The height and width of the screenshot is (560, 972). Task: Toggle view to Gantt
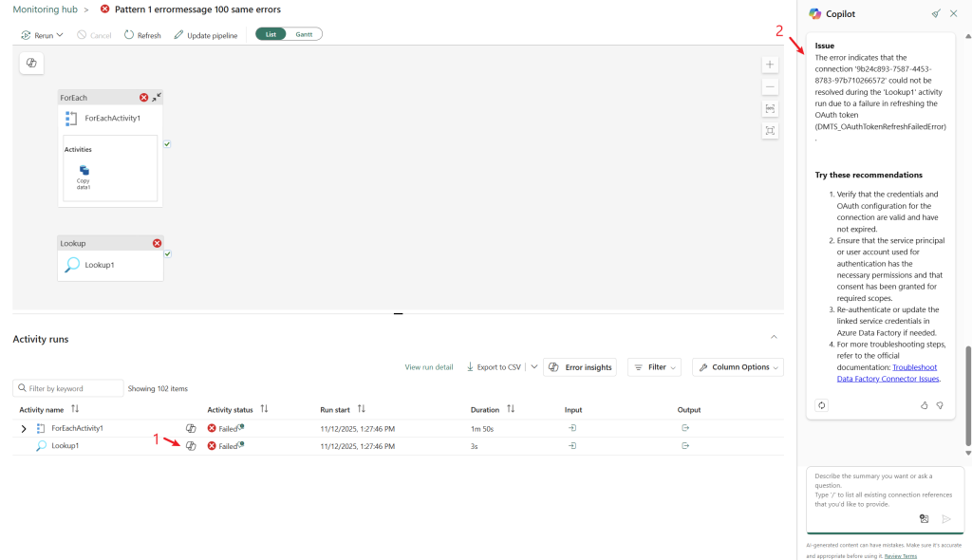304,34
